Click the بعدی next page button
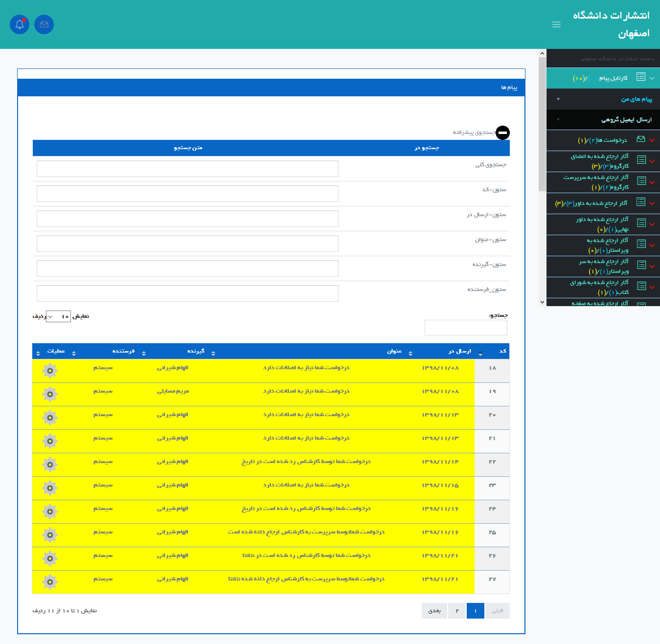This screenshot has height=644, width=660. 434,611
